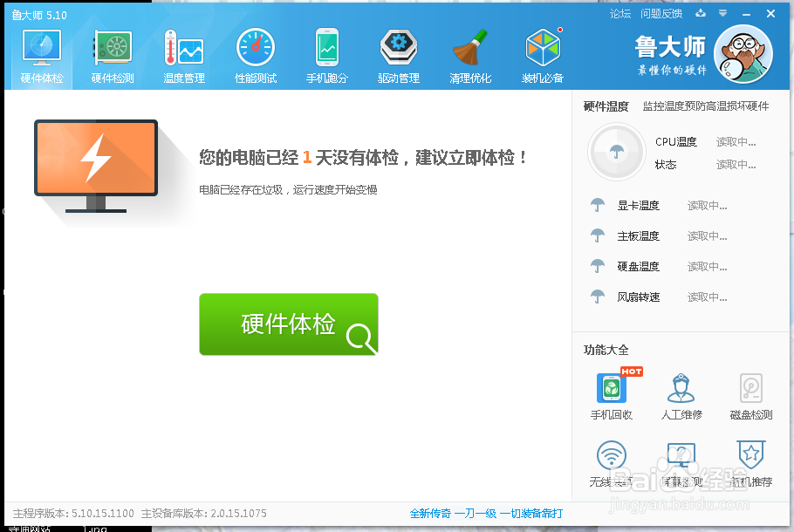Click the 论坛 forum link

pos(620,14)
